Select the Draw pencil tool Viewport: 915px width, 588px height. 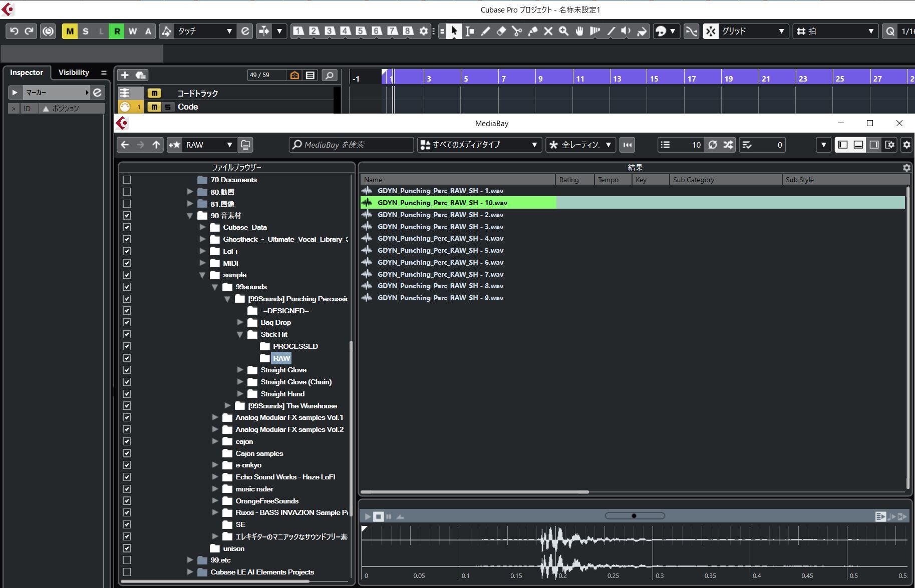(x=485, y=31)
